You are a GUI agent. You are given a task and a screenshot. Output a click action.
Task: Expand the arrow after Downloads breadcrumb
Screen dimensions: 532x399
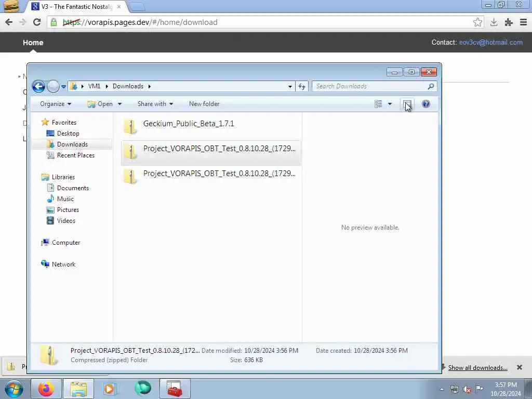pyautogui.click(x=149, y=87)
